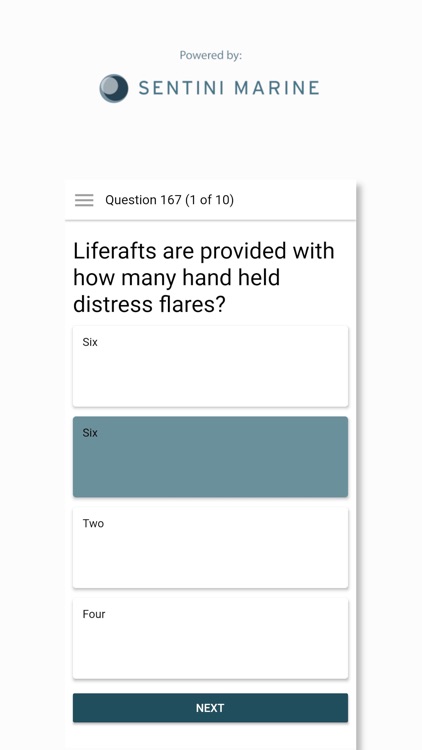Click the white quiz header bar right of the title
Screen dimensions: 422x750
click(x=294, y=200)
